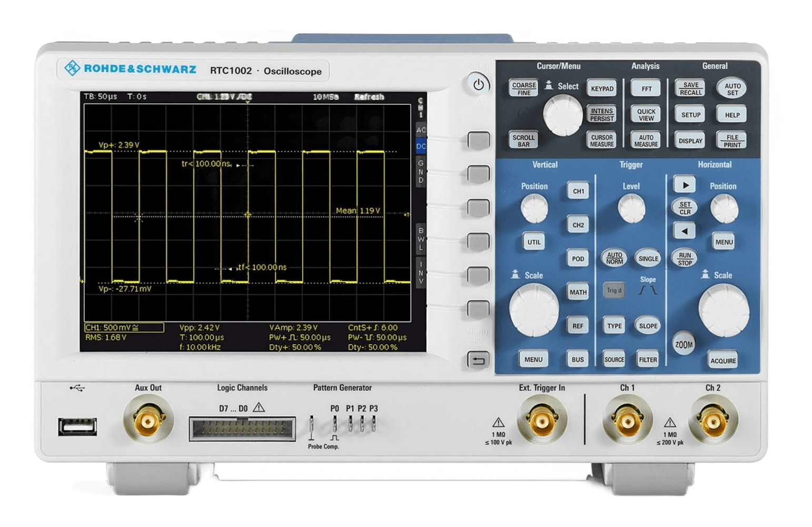The height and width of the screenshot is (527, 812).
Task: Click the Rohde & Schwarz logo
Action: pos(130,69)
